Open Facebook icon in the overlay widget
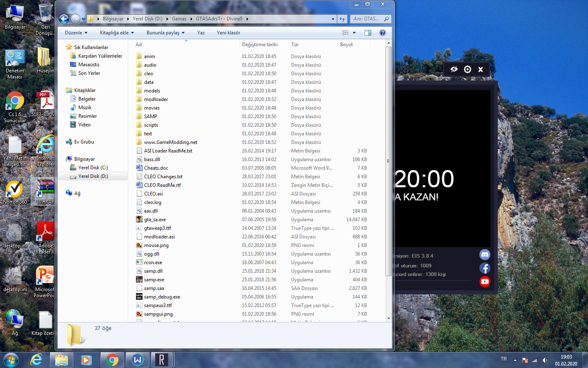Viewport: 588px width, 368px height. 485,268
